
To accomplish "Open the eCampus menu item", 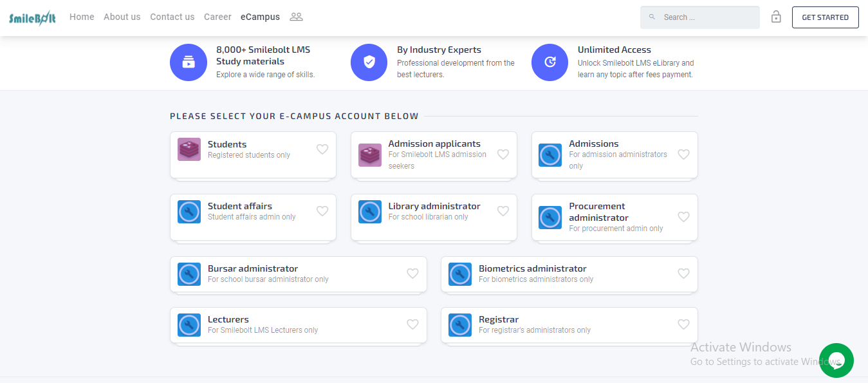I will pos(260,17).
